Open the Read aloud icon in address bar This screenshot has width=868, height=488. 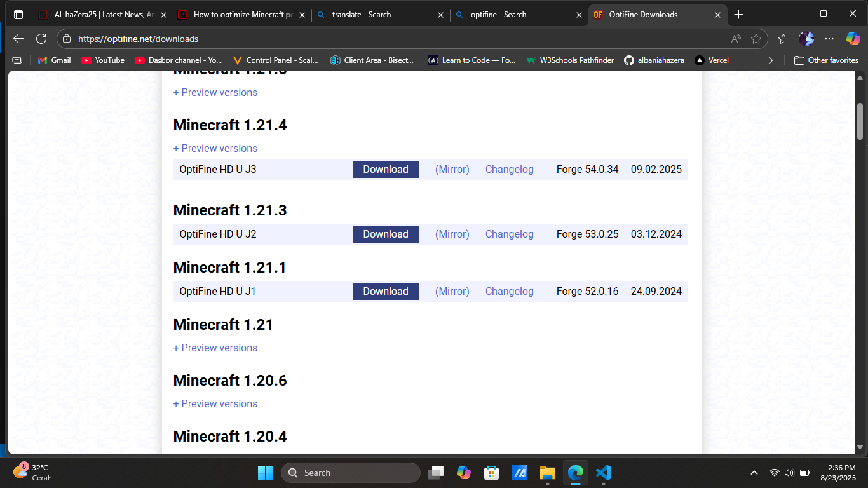click(736, 39)
